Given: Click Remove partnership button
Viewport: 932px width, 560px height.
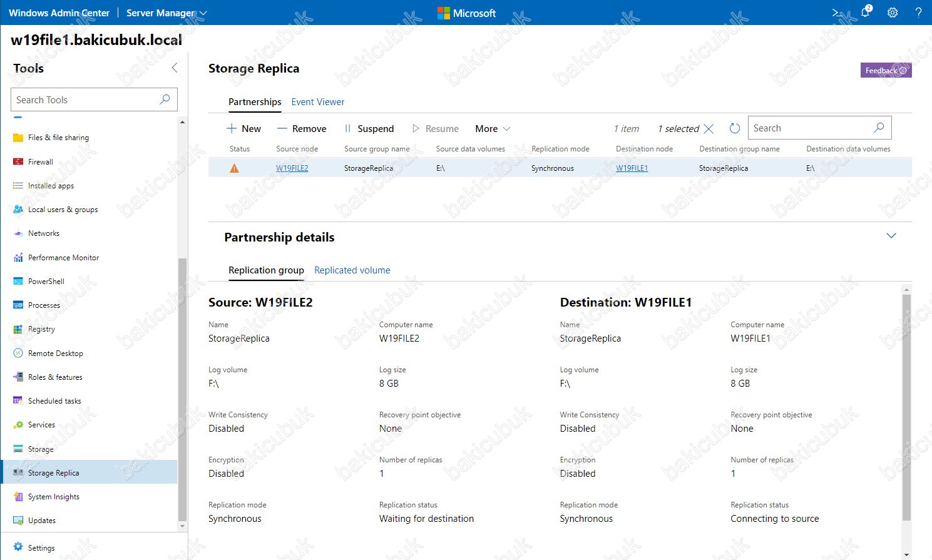Looking at the screenshot, I should pos(302,129).
